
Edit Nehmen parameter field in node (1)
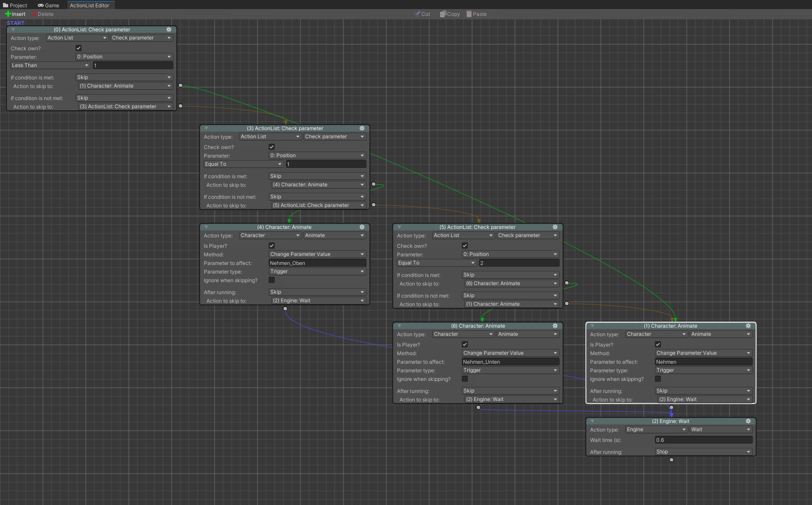(703, 362)
